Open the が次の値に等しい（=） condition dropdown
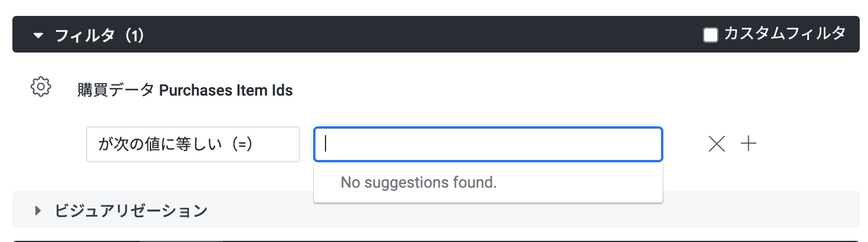The width and height of the screenshot is (868, 242). 193,144
